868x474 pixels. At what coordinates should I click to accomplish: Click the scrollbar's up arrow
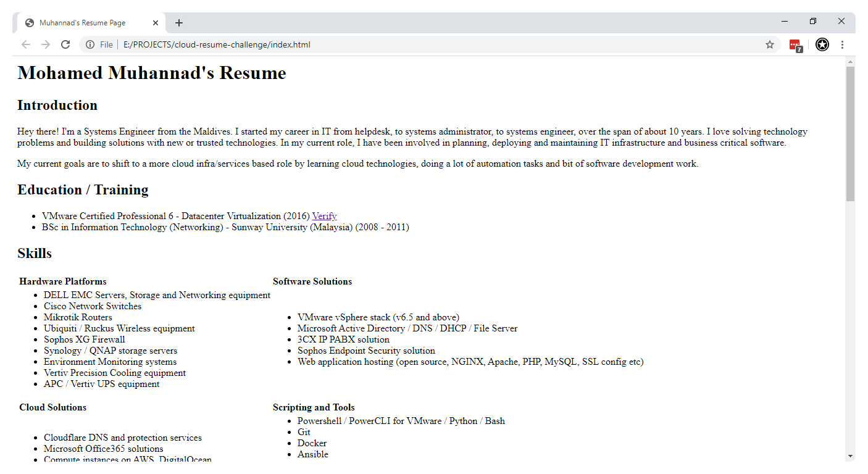point(851,60)
